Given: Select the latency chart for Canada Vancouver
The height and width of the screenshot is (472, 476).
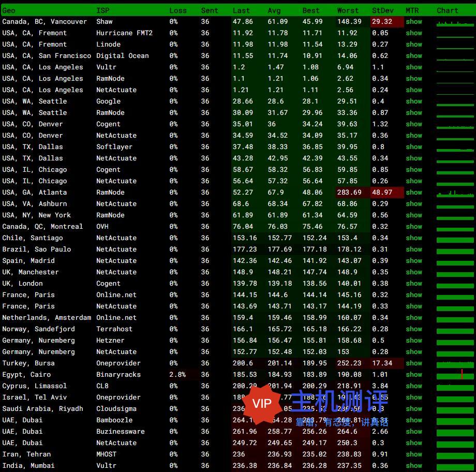Looking at the screenshot, I should coord(455,23).
